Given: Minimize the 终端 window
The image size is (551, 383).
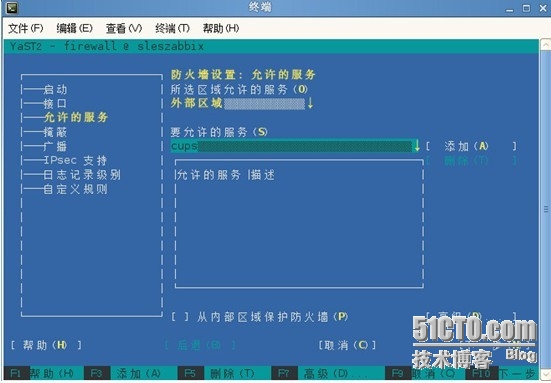Looking at the screenshot, I should [510, 9].
